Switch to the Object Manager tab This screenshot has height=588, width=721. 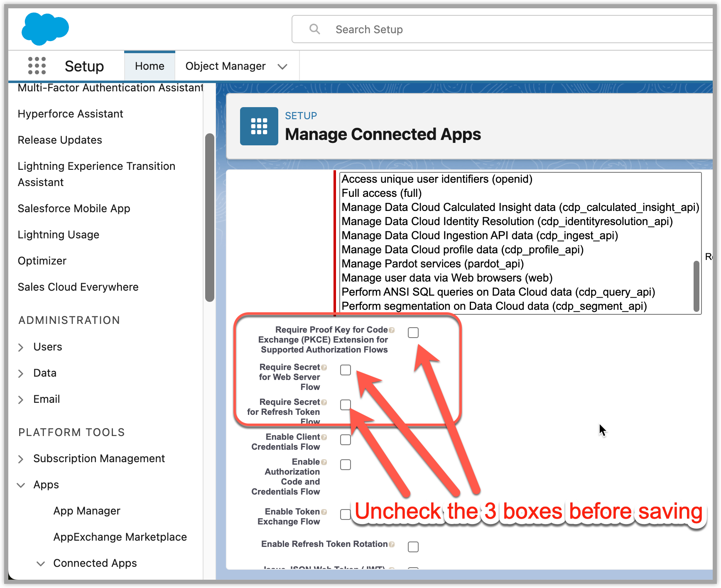[226, 66]
